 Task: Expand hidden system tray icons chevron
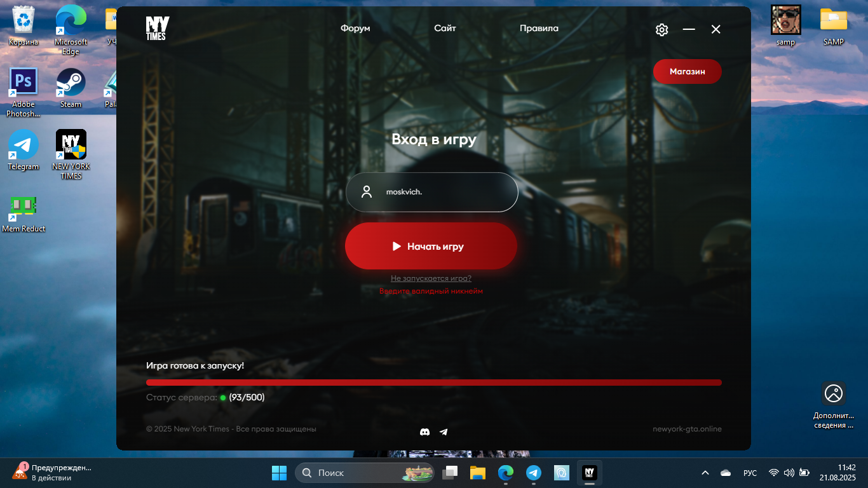click(x=705, y=473)
